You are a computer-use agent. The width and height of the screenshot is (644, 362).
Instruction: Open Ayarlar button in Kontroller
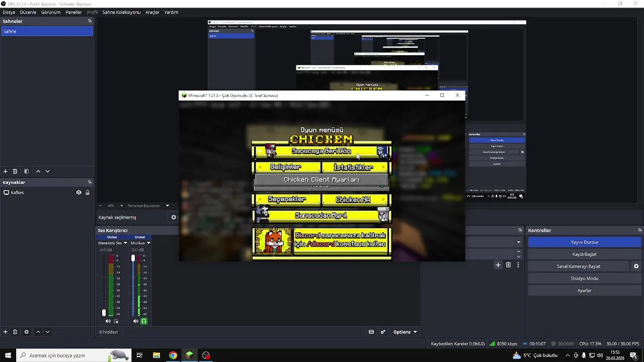[x=585, y=291]
